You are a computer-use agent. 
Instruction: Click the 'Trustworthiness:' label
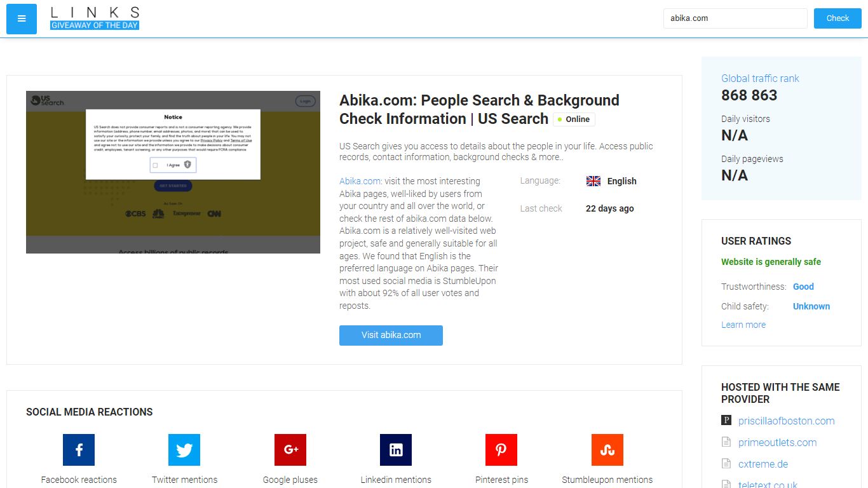click(x=754, y=287)
